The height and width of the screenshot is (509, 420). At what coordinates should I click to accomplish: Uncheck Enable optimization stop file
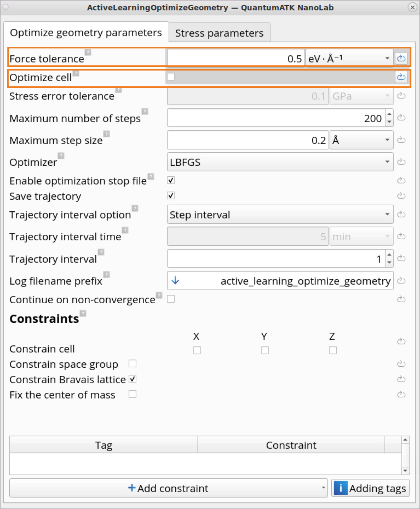click(171, 180)
